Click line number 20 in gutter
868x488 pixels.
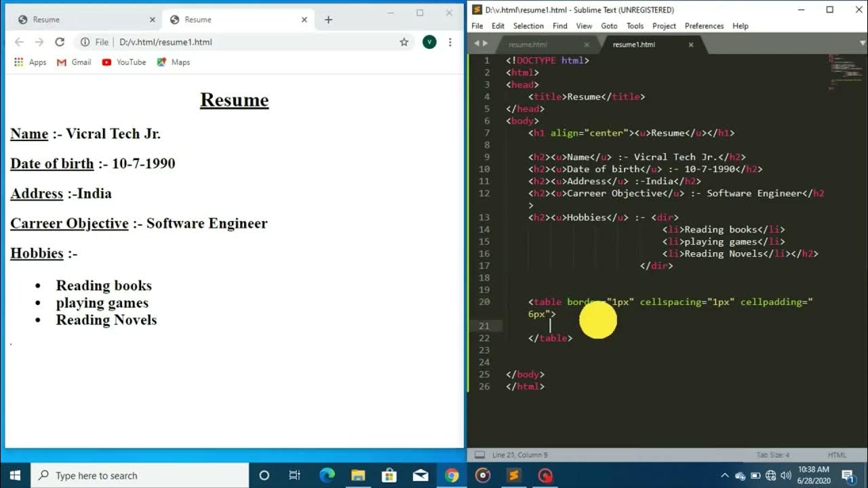pos(484,302)
